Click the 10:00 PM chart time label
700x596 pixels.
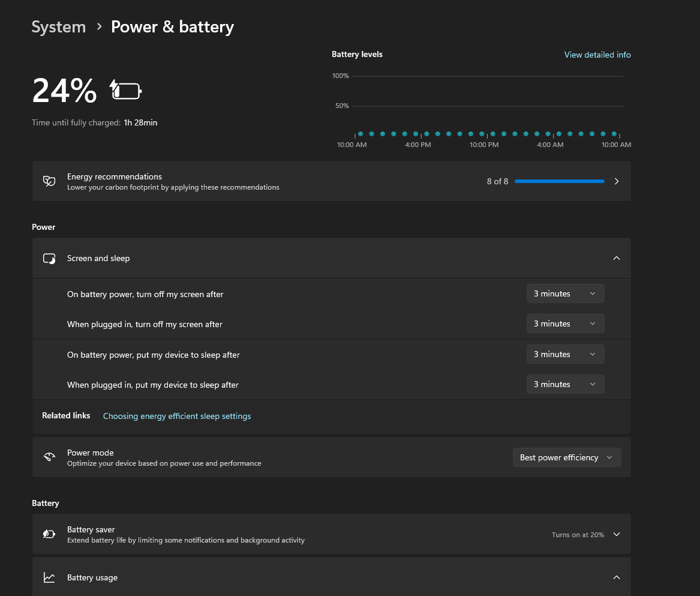484,145
